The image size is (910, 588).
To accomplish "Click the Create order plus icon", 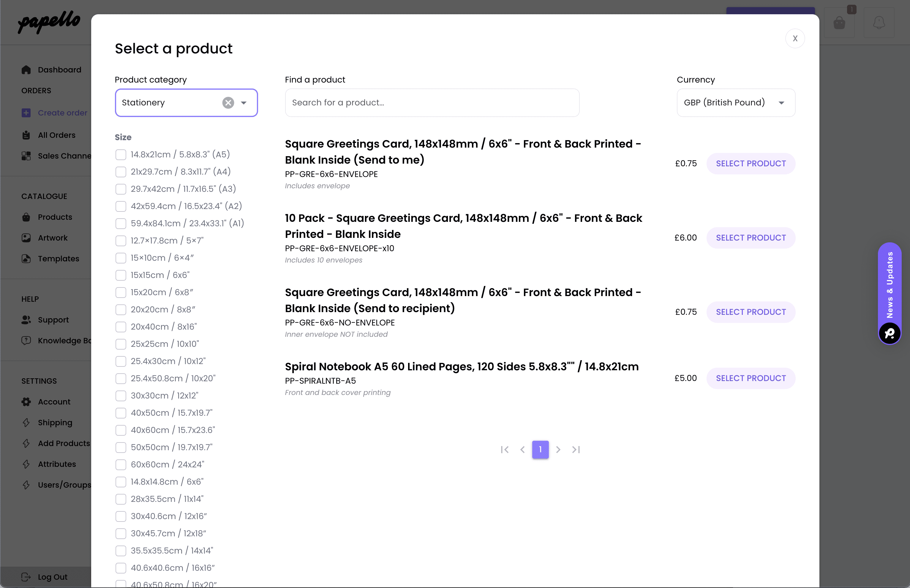I will (x=26, y=113).
